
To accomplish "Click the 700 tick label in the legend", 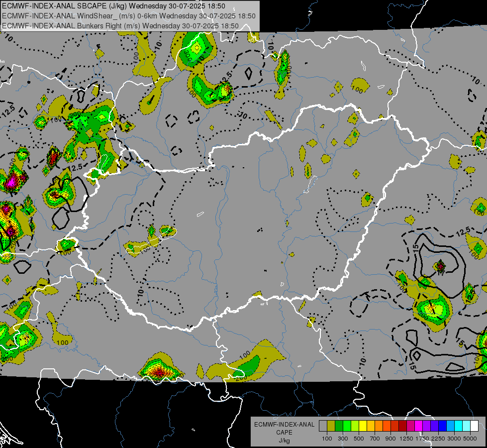I will coord(375,439).
